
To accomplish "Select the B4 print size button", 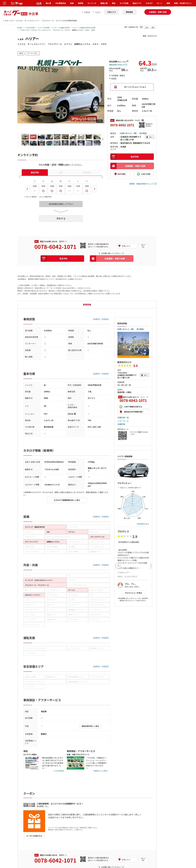I will [x=153, y=27].
